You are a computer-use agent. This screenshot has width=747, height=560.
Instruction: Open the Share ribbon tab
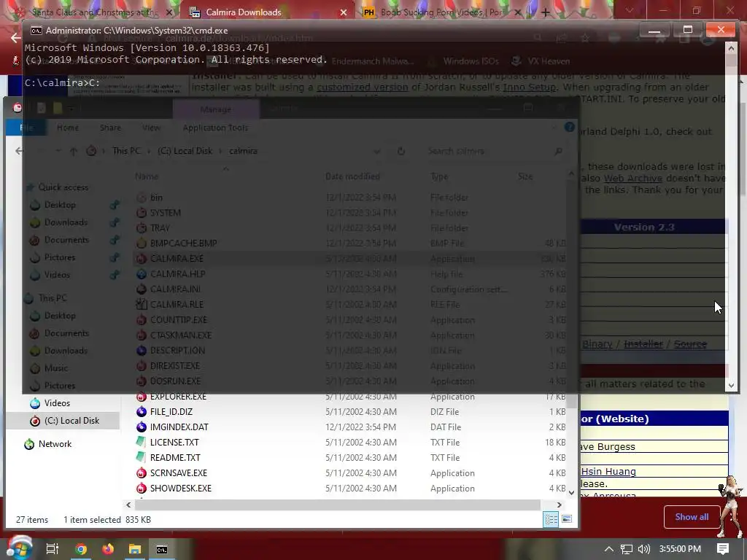[x=110, y=128]
